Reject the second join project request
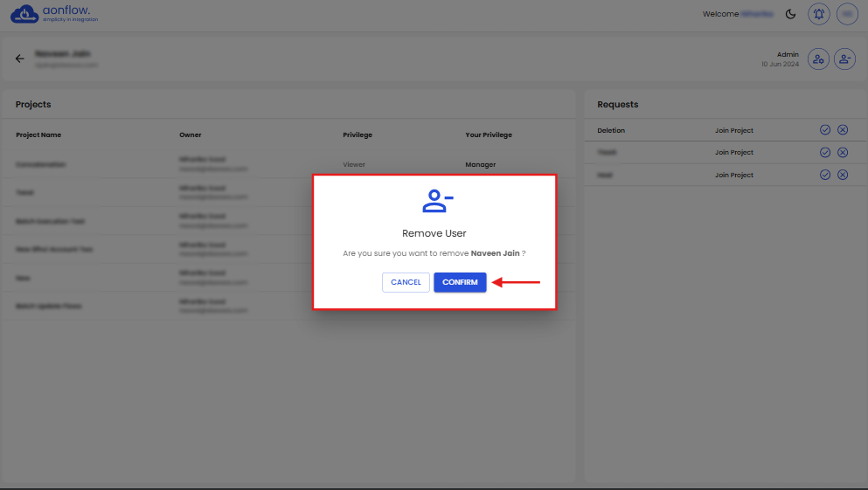Screen dimensions: 868x490 click(x=843, y=152)
